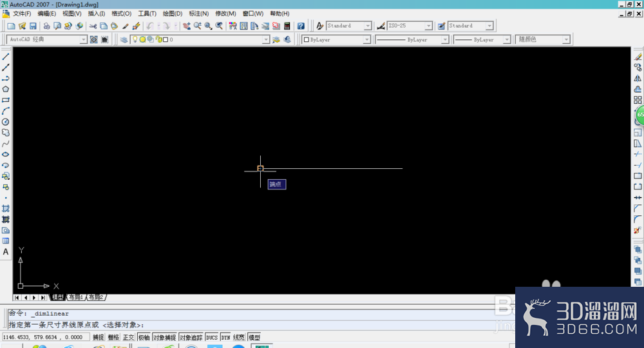The height and width of the screenshot is (348, 644).
Task: Open the 文件(F) menu
Action: click(22, 14)
